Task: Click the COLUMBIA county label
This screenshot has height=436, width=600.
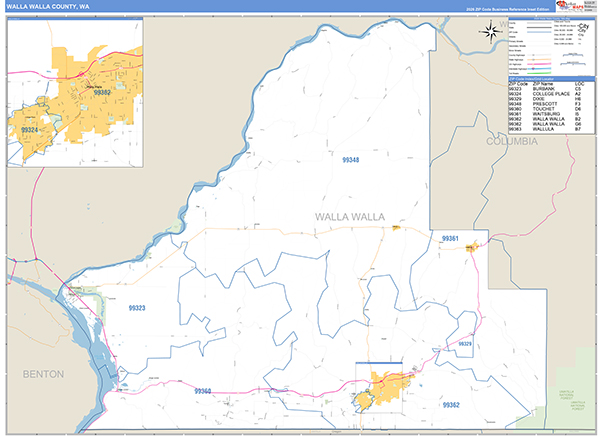Action: [512, 142]
